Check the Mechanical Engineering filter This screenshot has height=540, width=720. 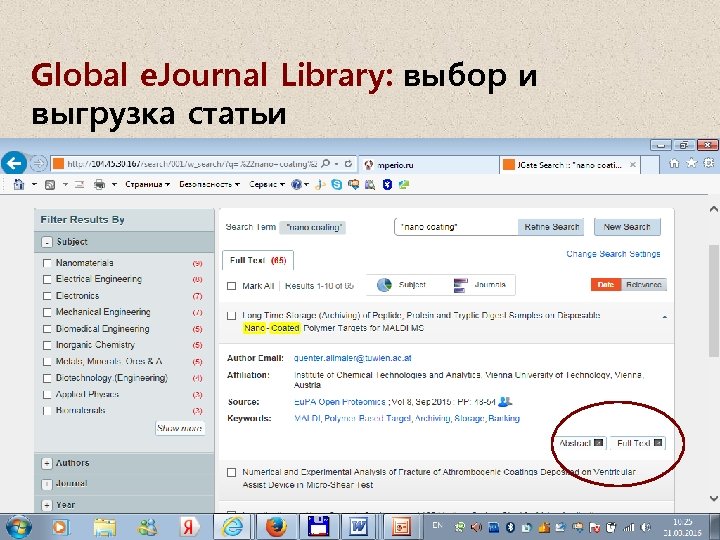[47, 312]
